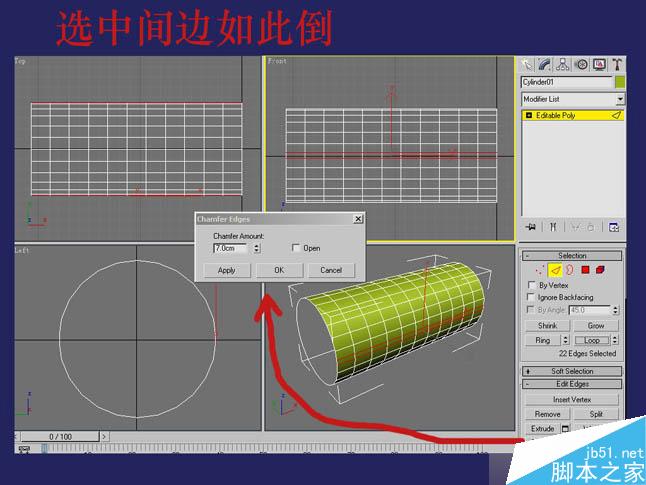This screenshot has height=485, width=646.
Task: Click the Loop selection button
Action: pyautogui.click(x=592, y=340)
